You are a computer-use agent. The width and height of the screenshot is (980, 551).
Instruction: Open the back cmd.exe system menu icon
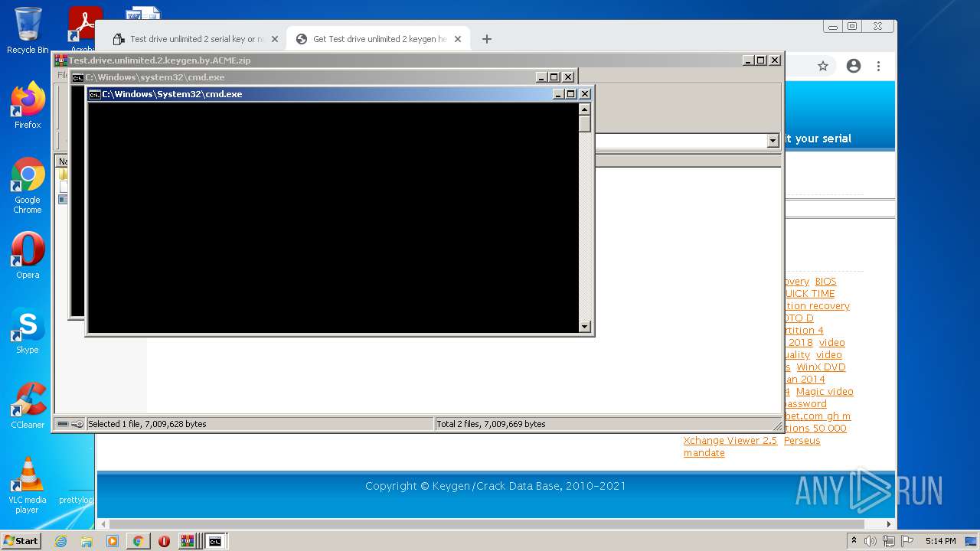click(78, 77)
